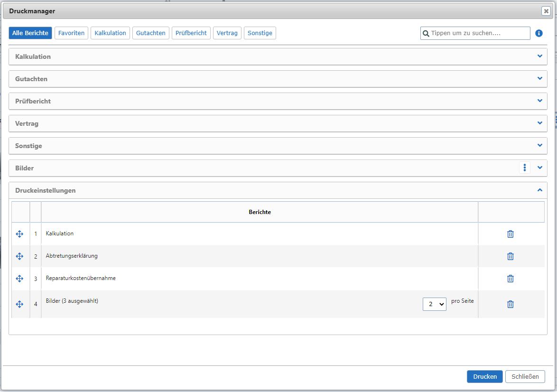
Task: Click the Drucken button
Action: 484,376
